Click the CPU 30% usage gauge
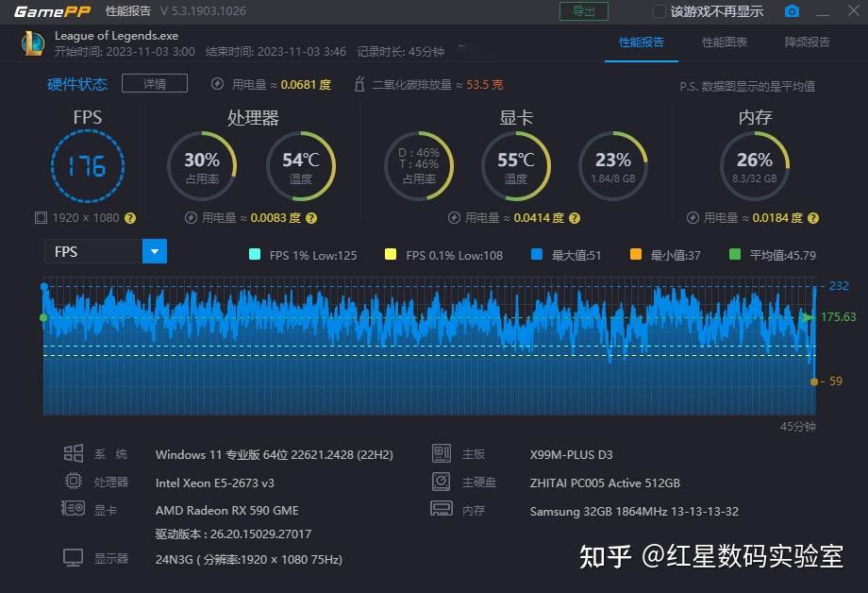Screen dimensions: 868x593 (202, 166)
